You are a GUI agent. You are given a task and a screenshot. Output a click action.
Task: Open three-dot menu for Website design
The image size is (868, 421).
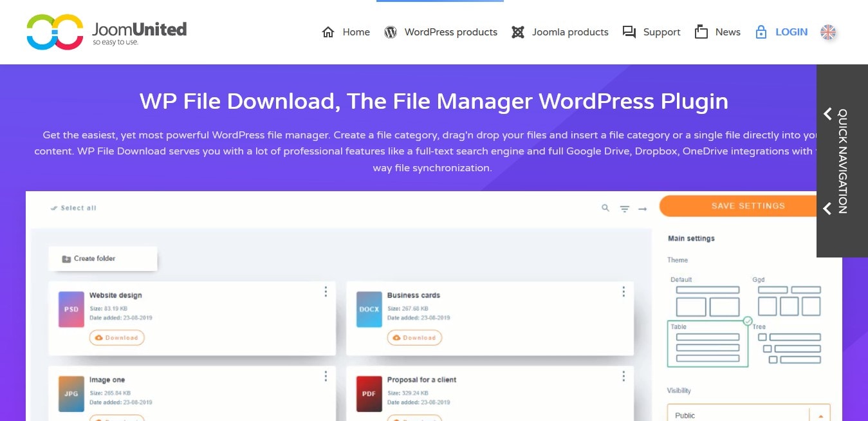(326, 292)
